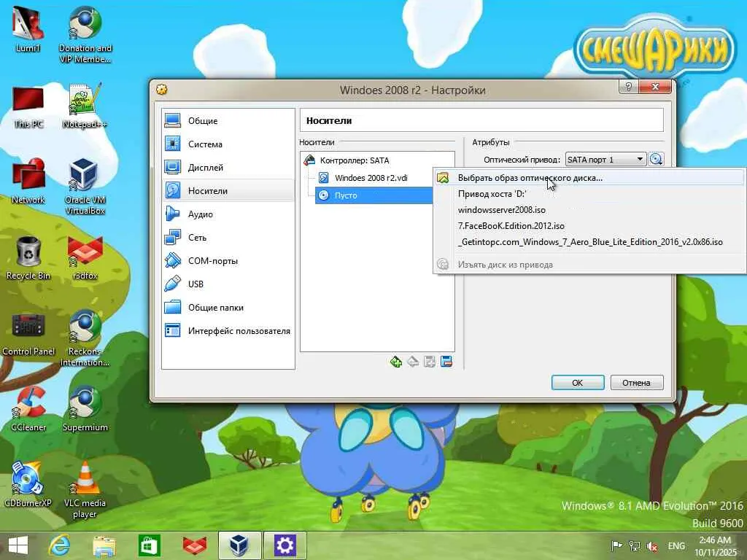Select 7.FaceBooK.Edition.2012.iso image
The image size is (747, 560).
(589, 226)
